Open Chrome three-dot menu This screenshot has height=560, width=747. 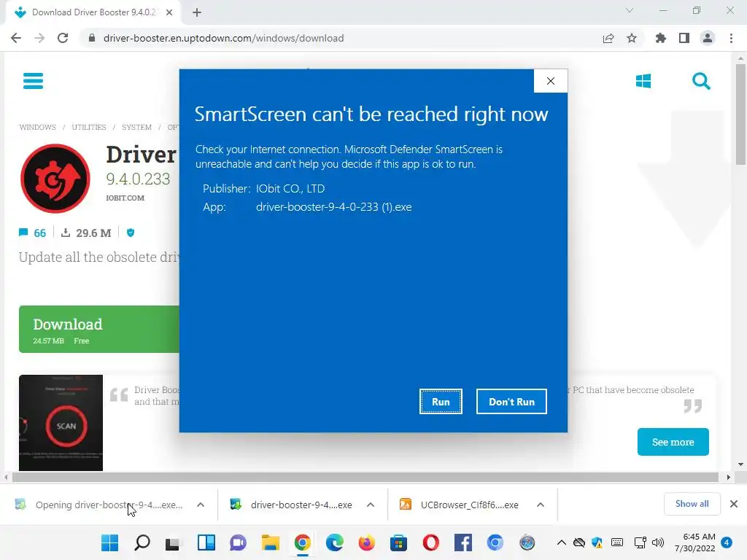[x=731, y=38]
